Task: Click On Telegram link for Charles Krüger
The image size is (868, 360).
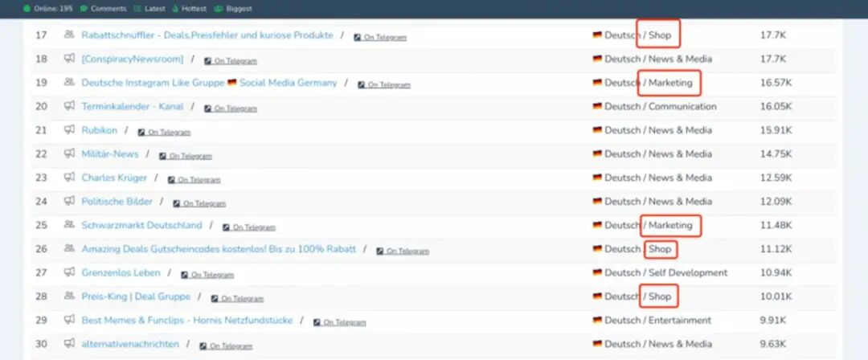Action: [x=194, y=180]
